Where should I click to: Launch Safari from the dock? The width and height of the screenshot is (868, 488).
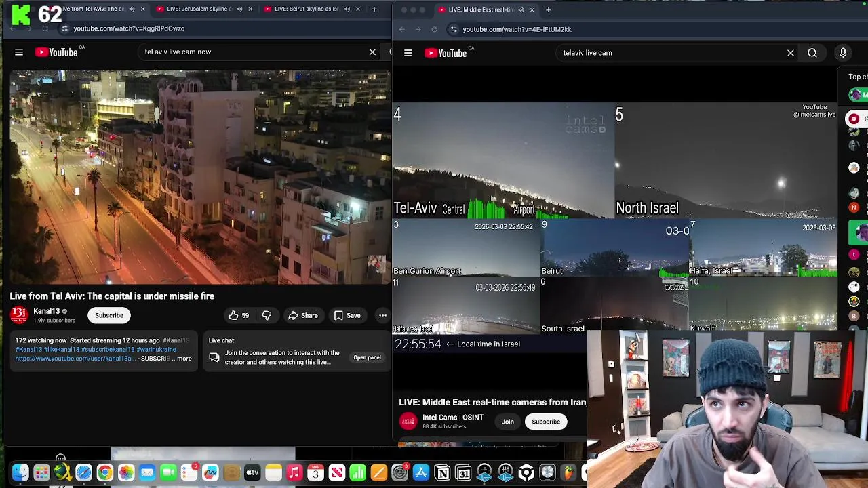[x=83, y=472]
